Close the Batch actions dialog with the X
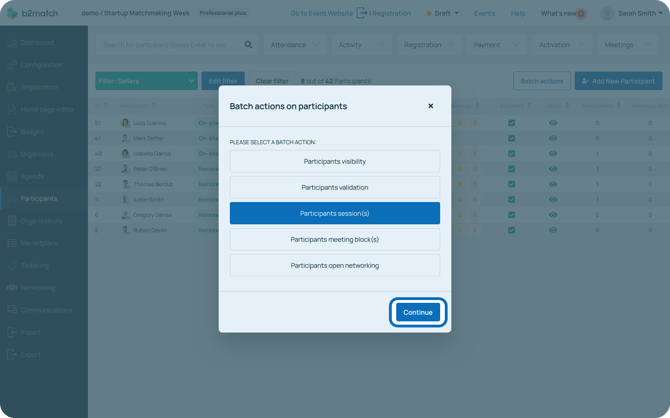Image resolution: width=670 pixels, height=418 pixels. click(x=431, y=106)
